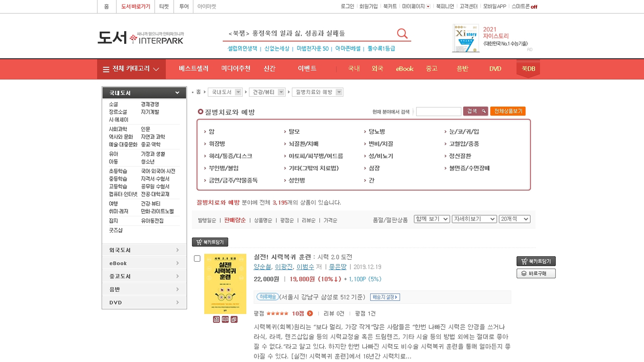Image resolution: width=644 pixels, height=362 pixels.
Task: Click the open-book preview icon below cover
Action: (225, 319)
